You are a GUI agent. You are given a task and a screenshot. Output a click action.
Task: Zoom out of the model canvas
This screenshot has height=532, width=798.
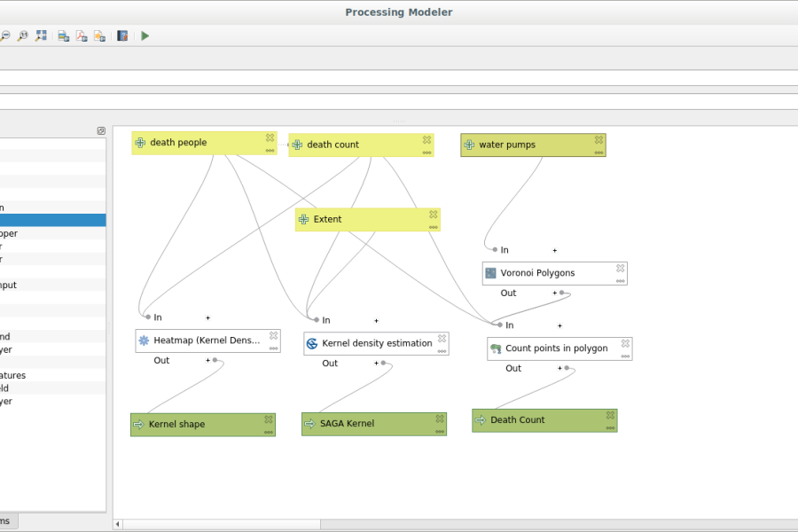point(4,35)
